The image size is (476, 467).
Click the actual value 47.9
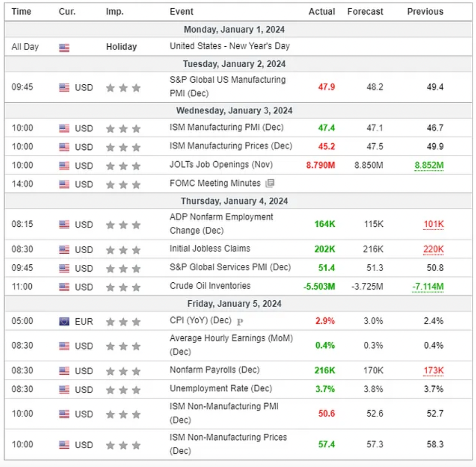coord(326,87)
